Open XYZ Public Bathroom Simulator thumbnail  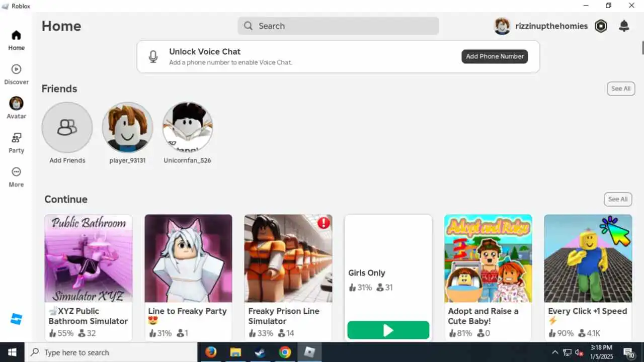pos(89,258)
